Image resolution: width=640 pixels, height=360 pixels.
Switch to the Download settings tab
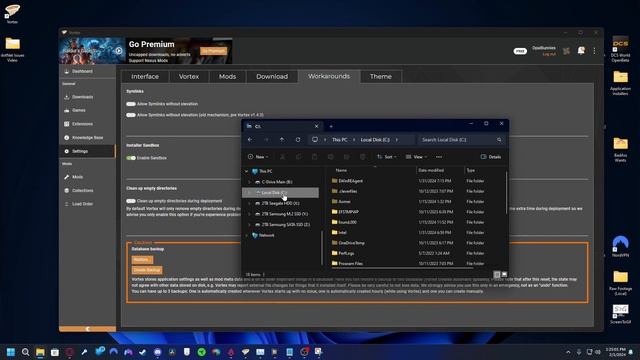272,77
